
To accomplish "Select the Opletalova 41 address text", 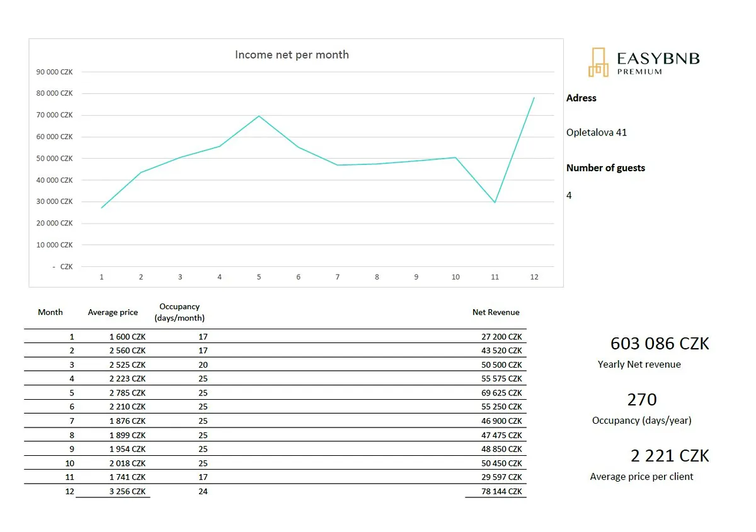I will click(x=597, y=133).
